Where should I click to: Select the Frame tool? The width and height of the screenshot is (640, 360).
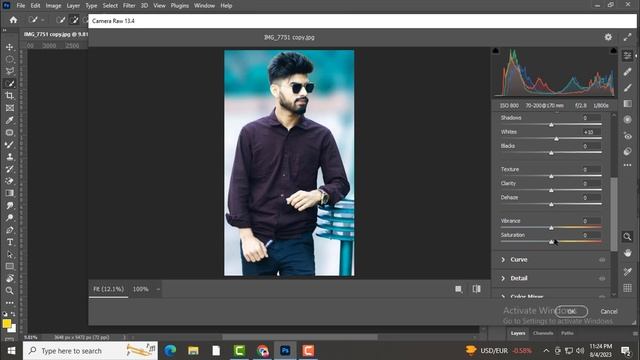(x=9, y=108)
